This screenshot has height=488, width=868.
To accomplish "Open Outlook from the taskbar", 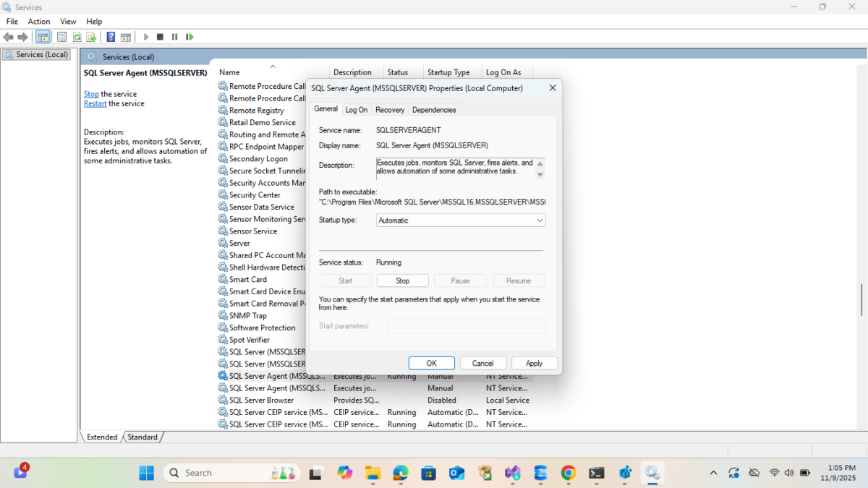I will [456, 473].
